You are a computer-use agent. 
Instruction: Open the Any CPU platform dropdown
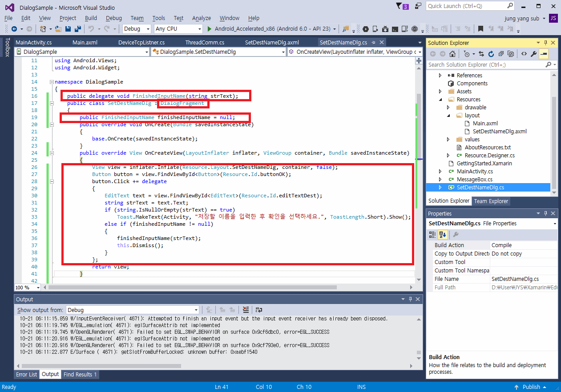pyautogui.click(x=178, y=29)
